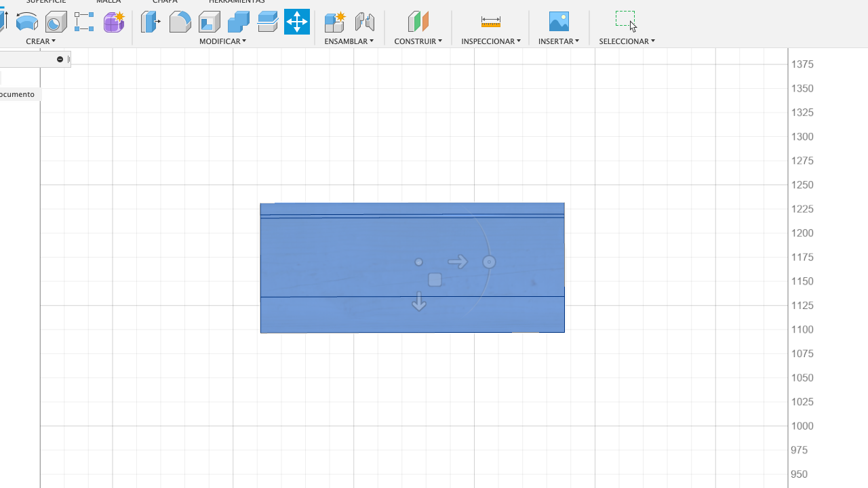Click the rotation handle on the move manipulator
868x488 pixels.
pyautogui.click(x=489, y=262)
